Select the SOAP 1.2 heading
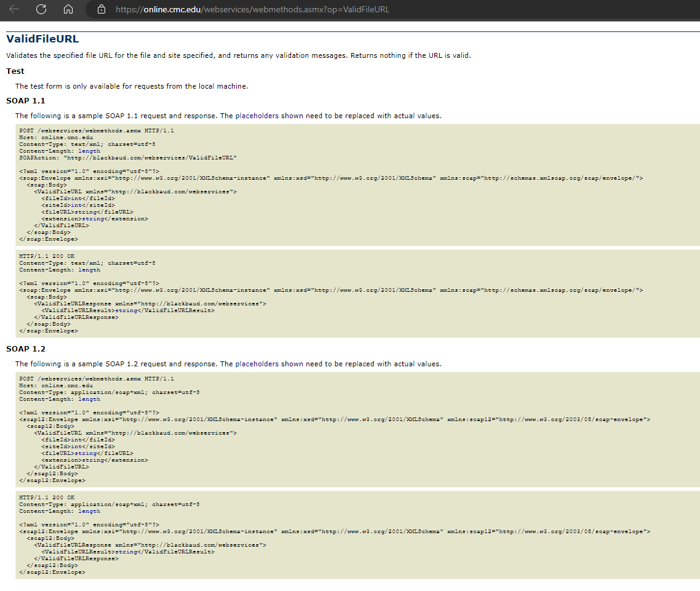The image size is (700, 591). (25, 349)
